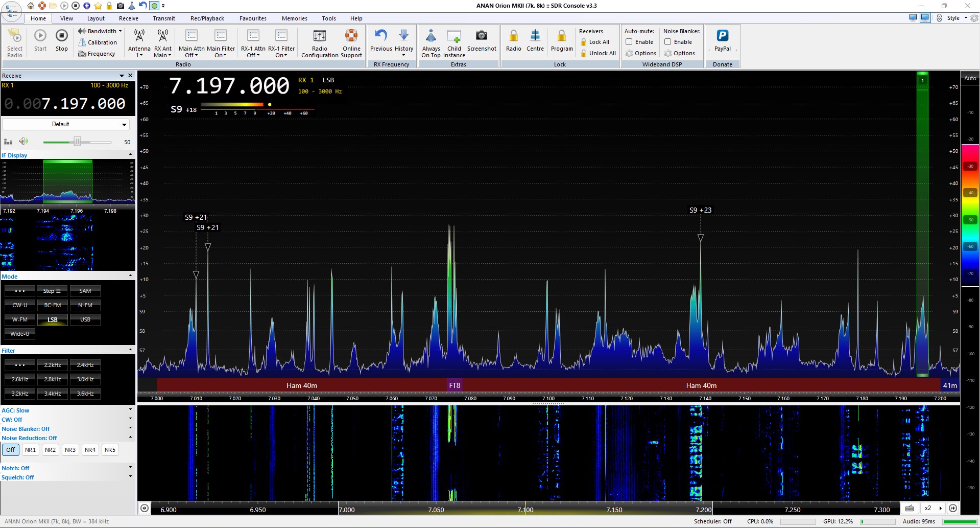The image size is (980, 528).
Task: Open the View ribbon tab
Action: click(x=66, y=18)
